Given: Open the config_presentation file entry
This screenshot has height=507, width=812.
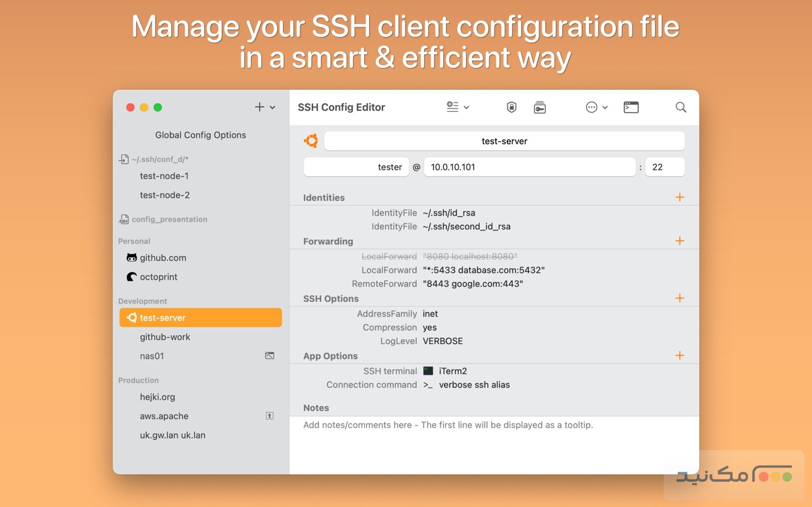Looking at the screenshot, I should tap(169, 219).
